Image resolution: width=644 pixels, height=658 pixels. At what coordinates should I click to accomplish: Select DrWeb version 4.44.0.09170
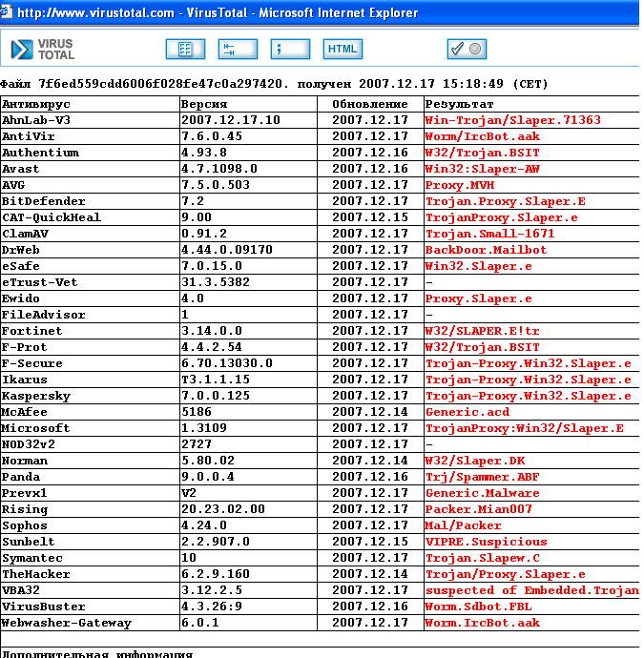[x=227, y=250]
